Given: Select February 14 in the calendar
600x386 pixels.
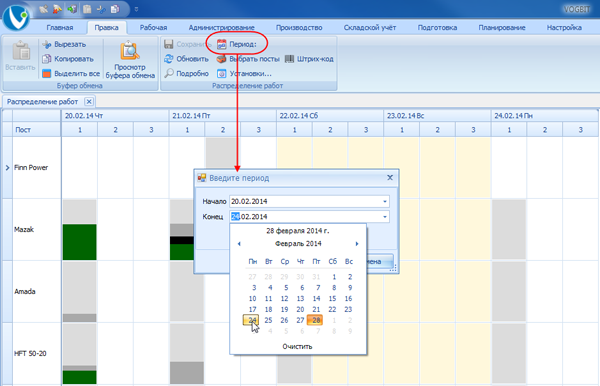Looking at the screenshot, I should (316, 298).
